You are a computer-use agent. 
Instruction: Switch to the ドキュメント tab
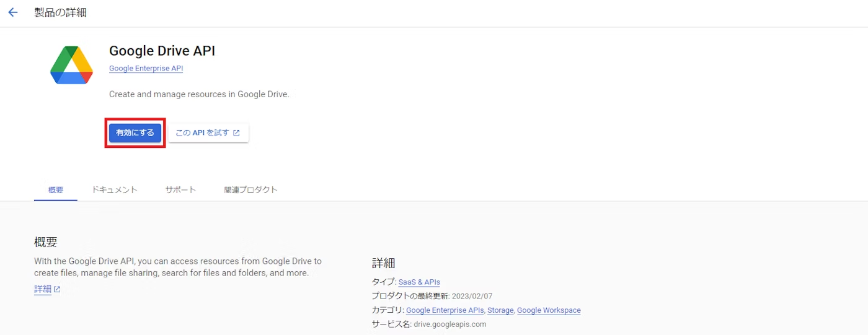[115, 189]
